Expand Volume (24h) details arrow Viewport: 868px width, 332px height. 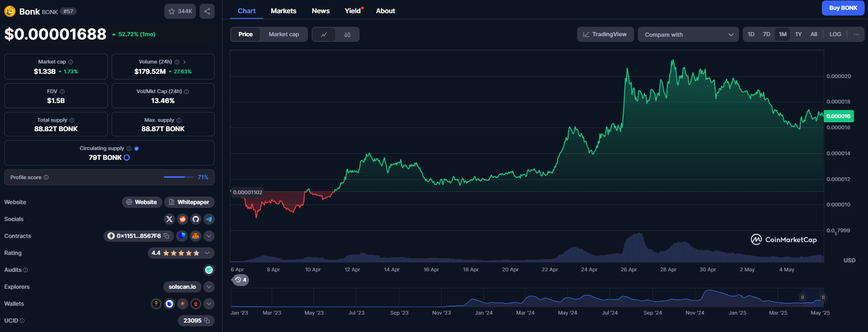point(185,62)
